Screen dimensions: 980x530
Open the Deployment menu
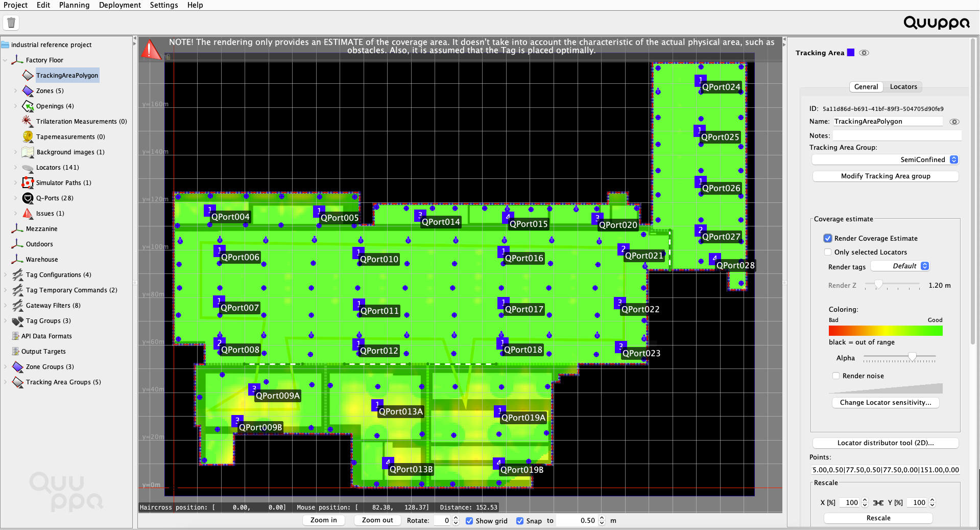(119, 5)
